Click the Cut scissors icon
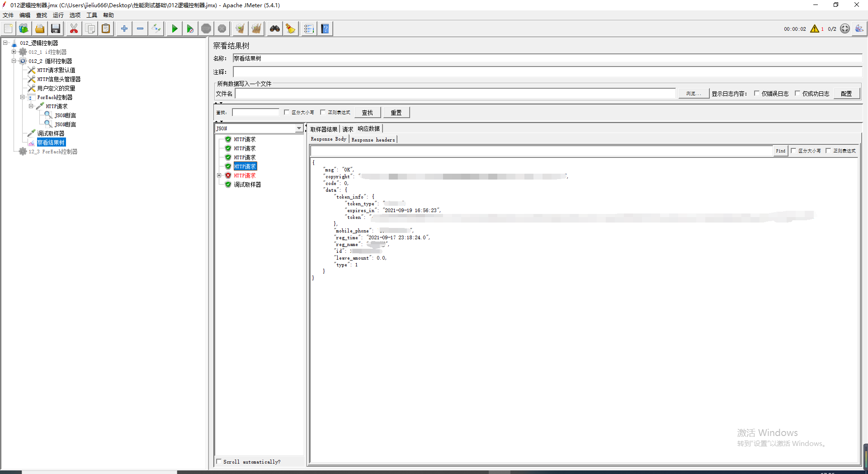Viewport: 868px width, 474px height. pyautogui.click(x=74, y=28)
